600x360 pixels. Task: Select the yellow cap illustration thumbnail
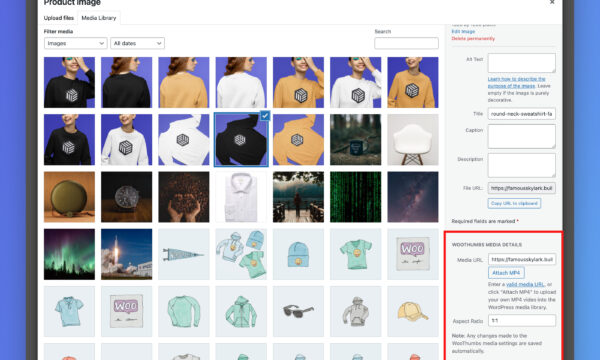point(413,311)
